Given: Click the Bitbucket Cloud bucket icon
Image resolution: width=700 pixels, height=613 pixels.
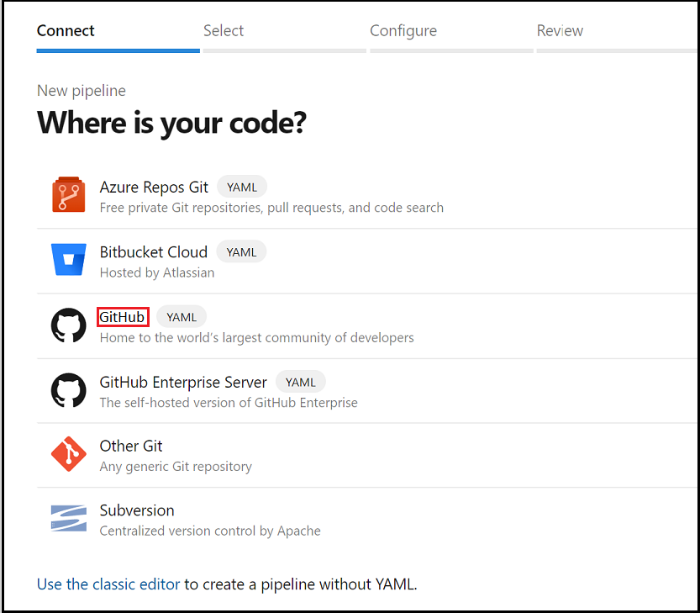Looking at the screenshot, I should point(68,260).
